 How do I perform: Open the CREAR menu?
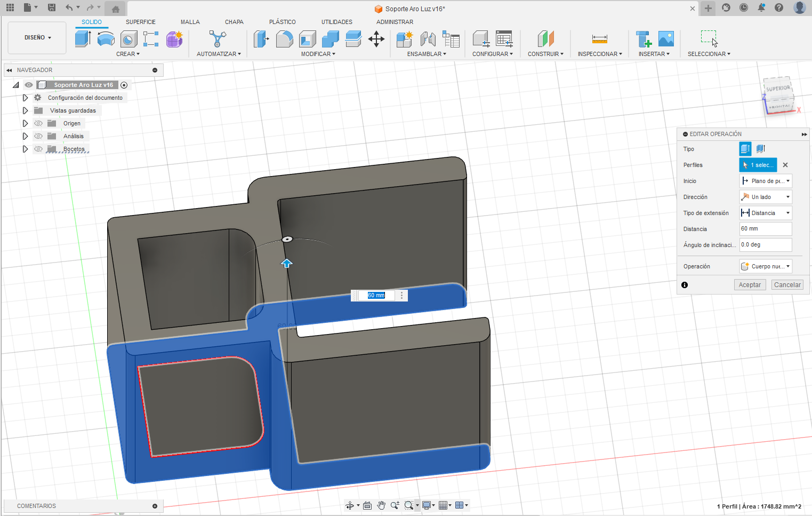tap(128, 54)
